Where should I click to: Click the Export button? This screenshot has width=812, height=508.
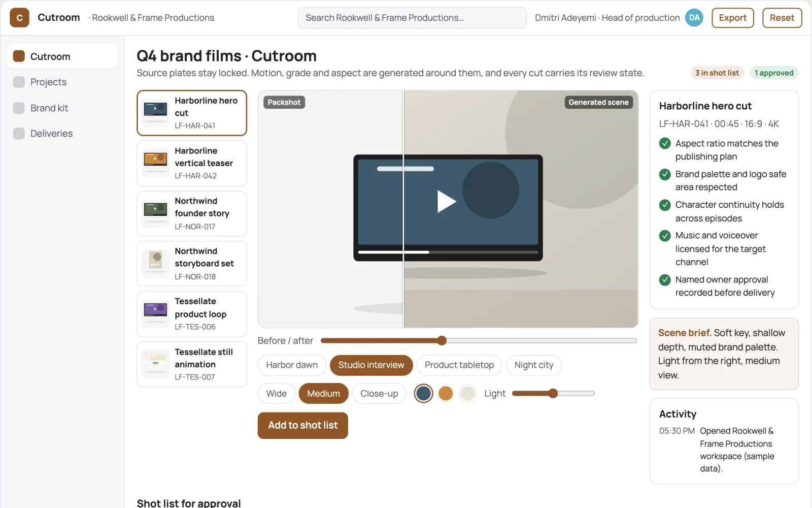(x=732, y=18)
